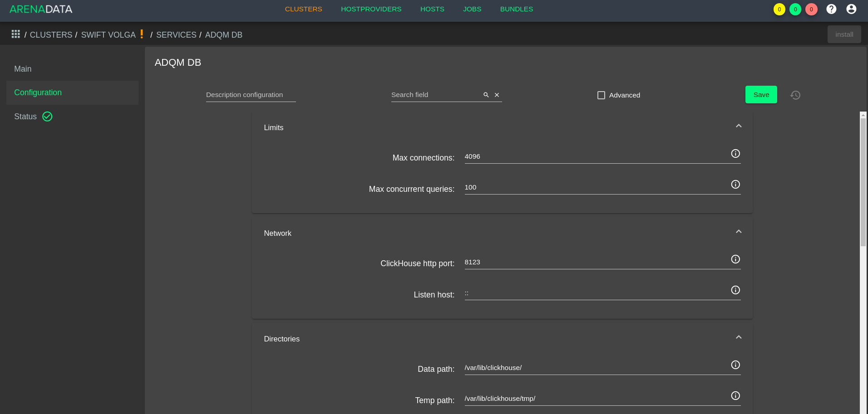Open the apps grid icon in breadcrumb

[16, 34]
